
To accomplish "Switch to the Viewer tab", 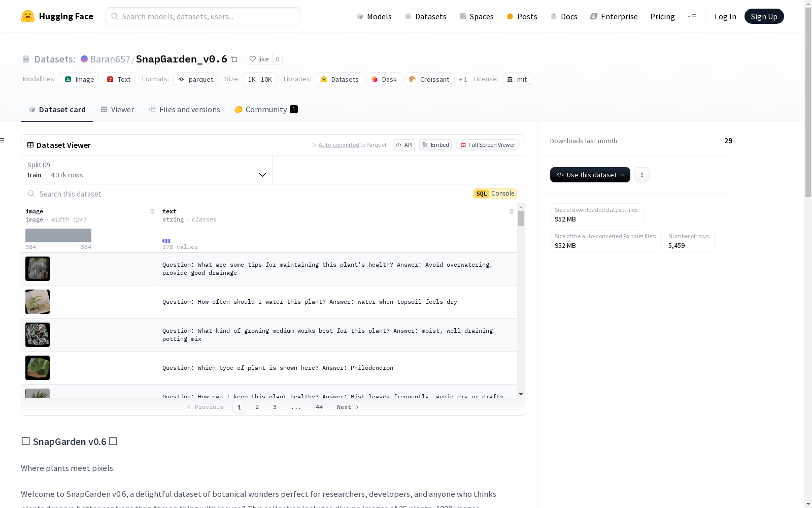I will coord(117,110).
